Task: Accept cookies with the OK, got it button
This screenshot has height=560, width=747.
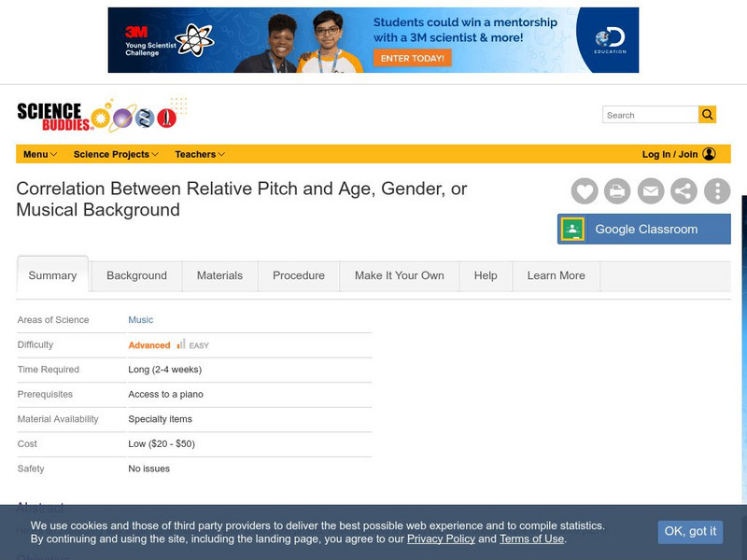Action: coord(689,532)
